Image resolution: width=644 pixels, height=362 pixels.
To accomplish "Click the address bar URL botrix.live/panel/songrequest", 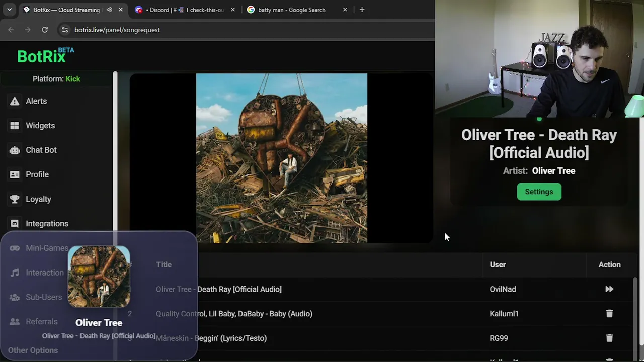I will [117, 30].
